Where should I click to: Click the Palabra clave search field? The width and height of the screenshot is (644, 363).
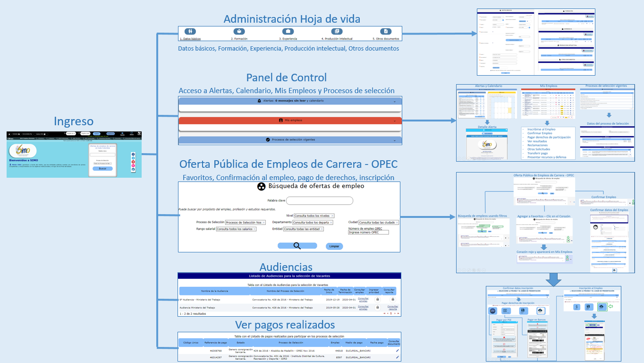pos(320,201)
